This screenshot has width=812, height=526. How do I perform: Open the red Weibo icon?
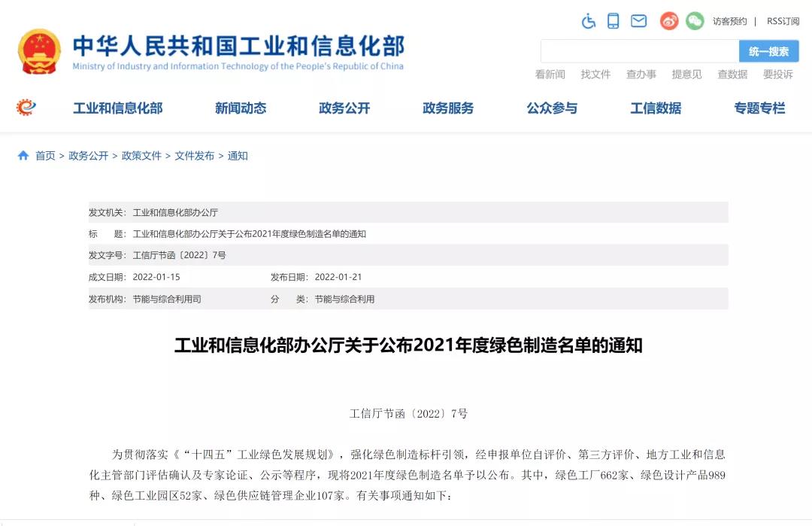(x=669, y=21)
